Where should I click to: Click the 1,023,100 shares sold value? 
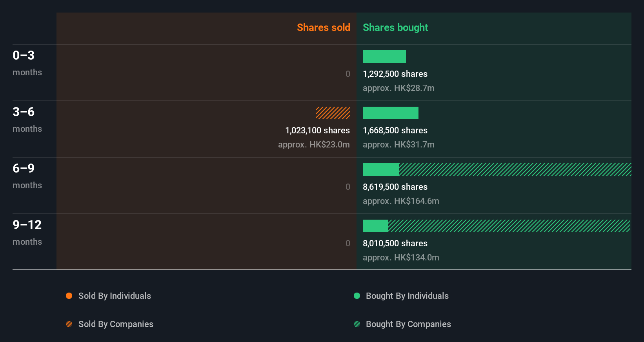318,130
